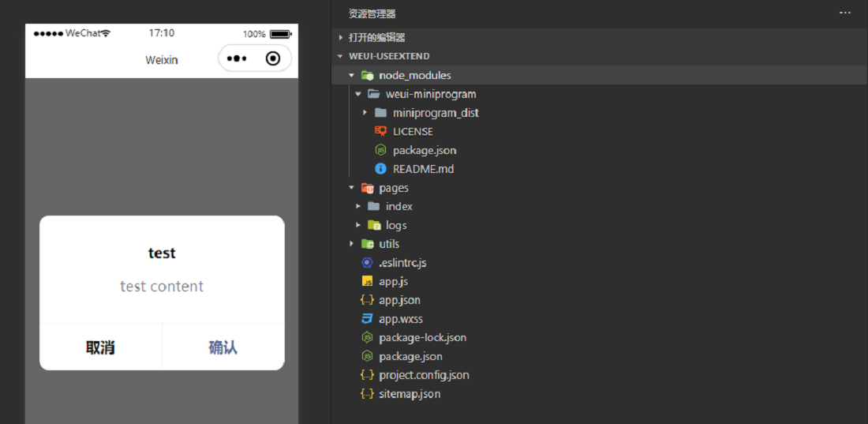
Task: Expand the utils folder arrow
Action: click(x=351, y=244)
